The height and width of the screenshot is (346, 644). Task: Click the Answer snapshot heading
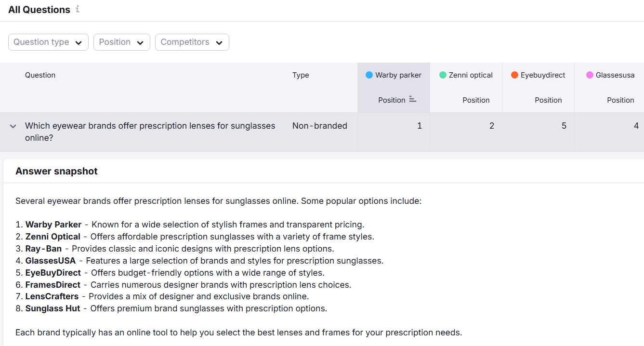(56, 171)
